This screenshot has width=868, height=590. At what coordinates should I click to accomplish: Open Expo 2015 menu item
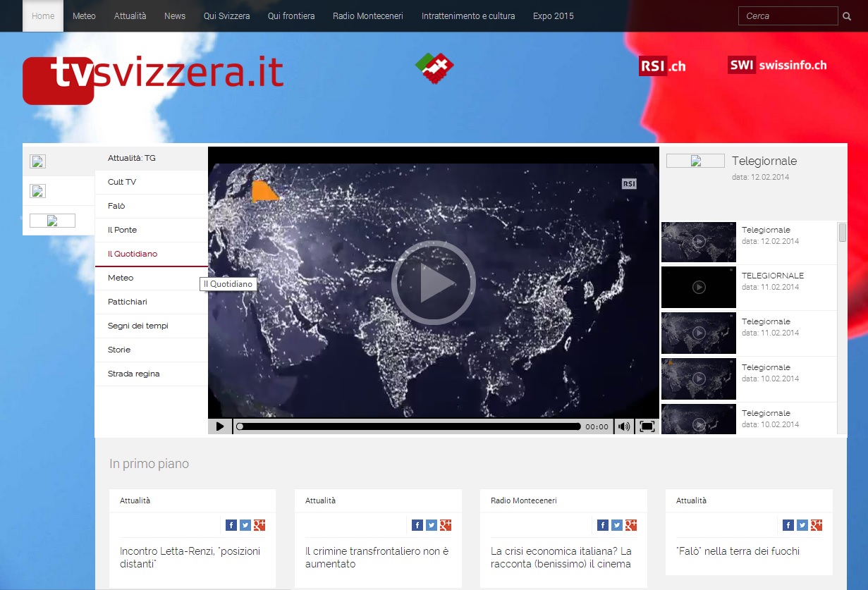click(554, 16)
